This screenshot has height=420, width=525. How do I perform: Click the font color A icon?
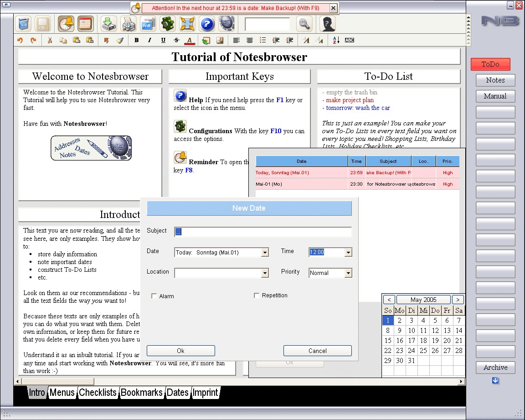click(x=190, y=40)
